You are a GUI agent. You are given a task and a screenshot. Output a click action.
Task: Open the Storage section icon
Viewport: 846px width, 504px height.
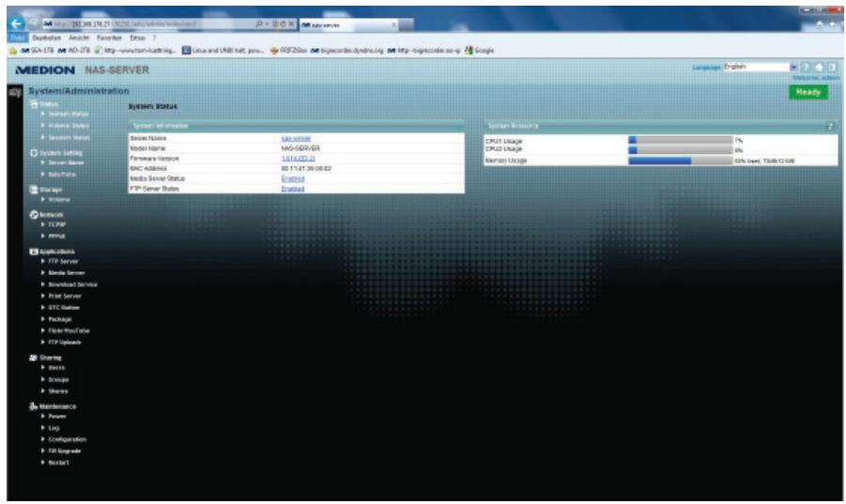(34, 190)
